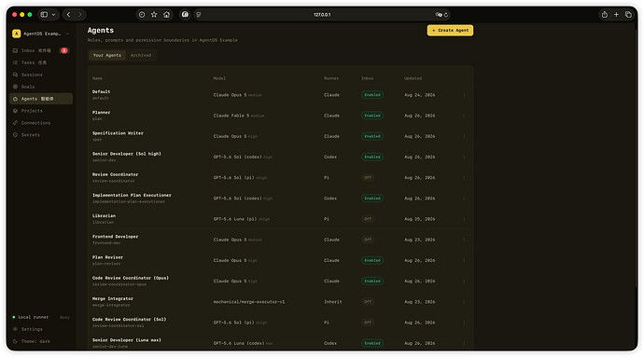Screen dimensions: 644x357
Task: Click the bookmark star icon
Action: coord(154,15)
